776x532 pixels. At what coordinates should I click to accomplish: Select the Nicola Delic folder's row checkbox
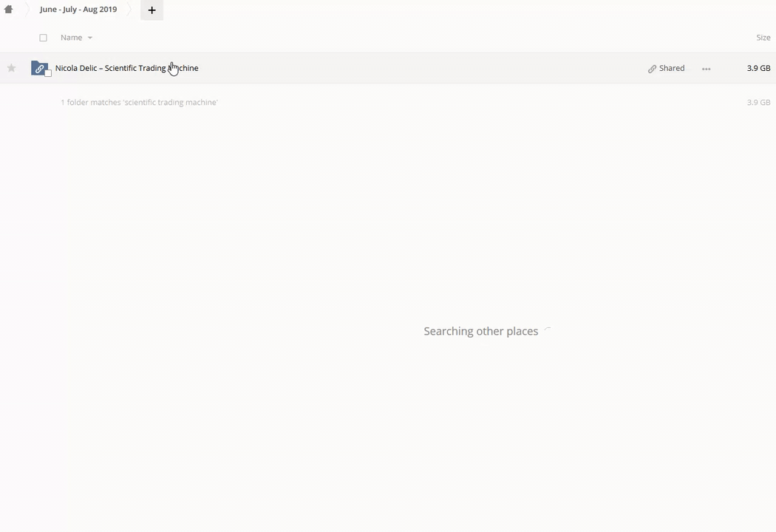[48, 72]
